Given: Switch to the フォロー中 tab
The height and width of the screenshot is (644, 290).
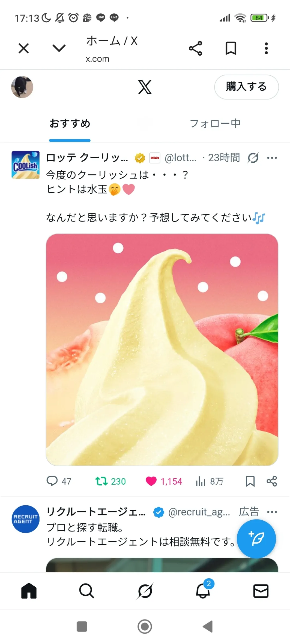Looking at the screenshot, I should tap(215, 123).
